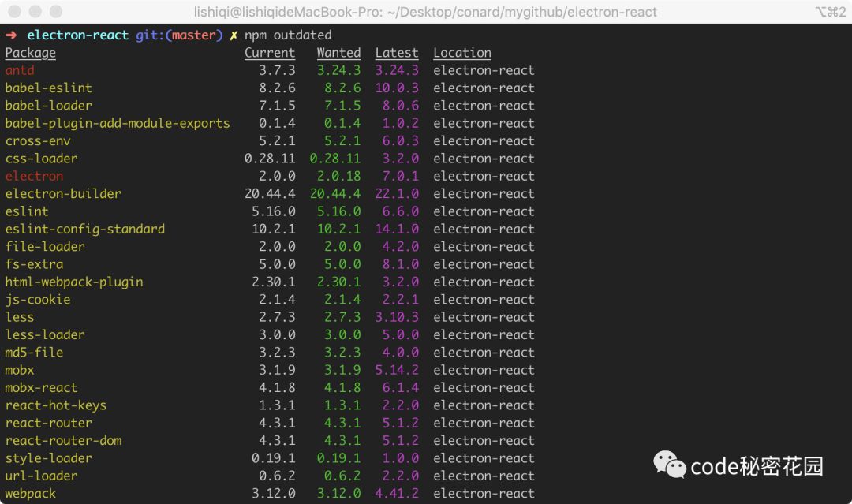Click the 'git:(master)' branch prompt text
This screenshot has height=504, width=852.
(x=179, y=35)
